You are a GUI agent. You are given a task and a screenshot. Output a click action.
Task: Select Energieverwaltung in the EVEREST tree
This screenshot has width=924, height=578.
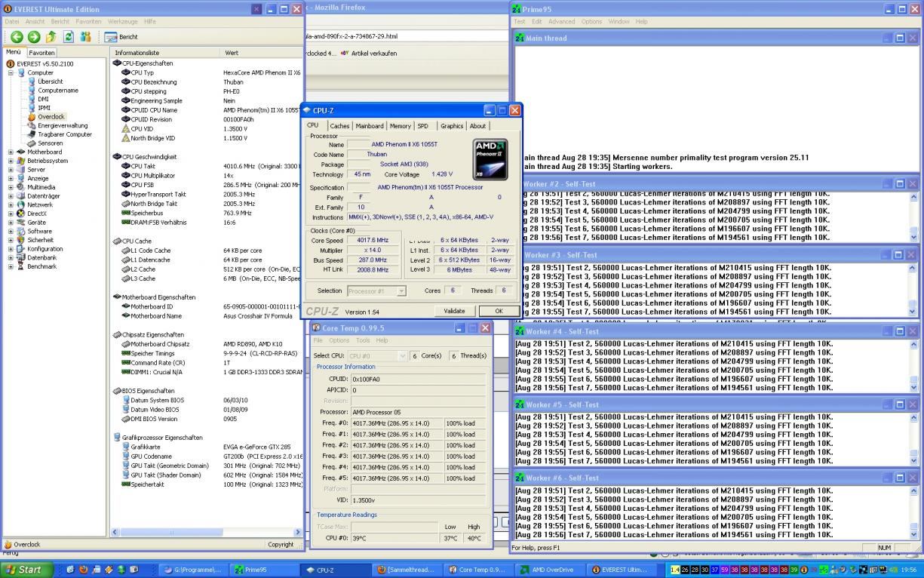(x=62, y=126)
